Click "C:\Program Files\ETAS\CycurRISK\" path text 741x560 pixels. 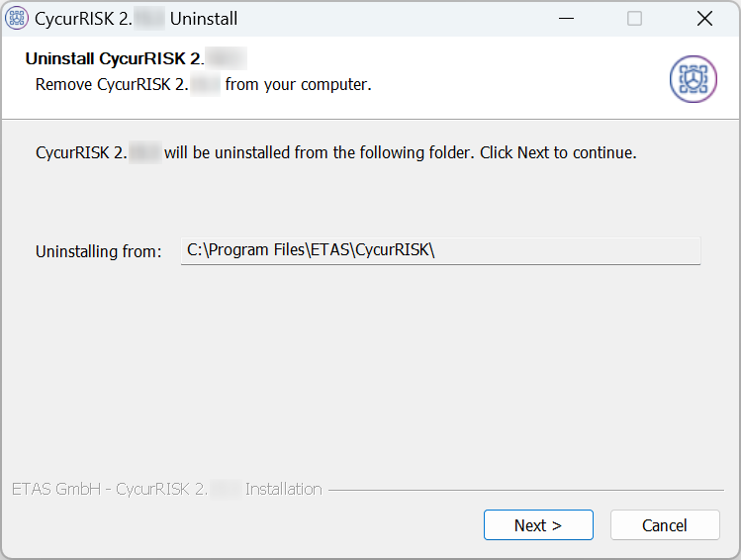point(311,250)
